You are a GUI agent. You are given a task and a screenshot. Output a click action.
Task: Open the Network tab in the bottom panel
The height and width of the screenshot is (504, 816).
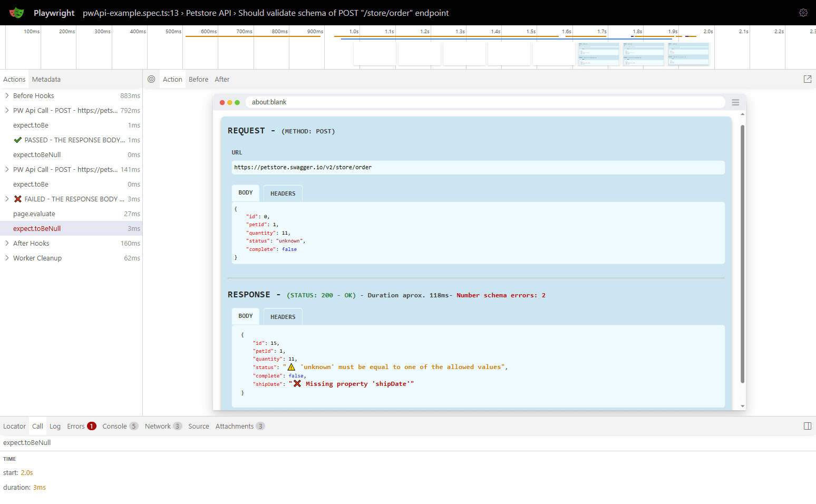point(158,426)
